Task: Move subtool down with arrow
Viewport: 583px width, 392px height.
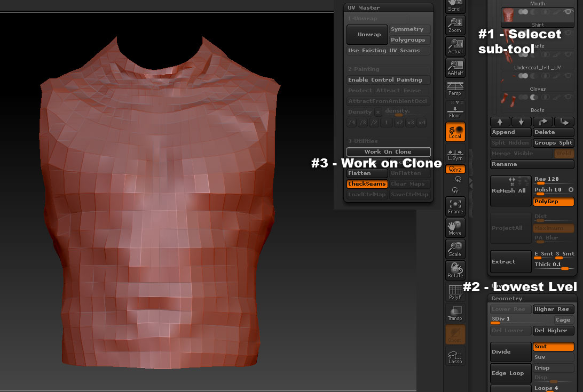Action: pyautogui.click(x=521, y=122)
